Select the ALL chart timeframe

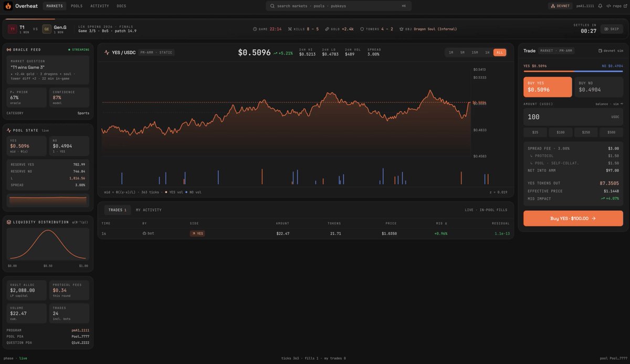click(500, 52)
